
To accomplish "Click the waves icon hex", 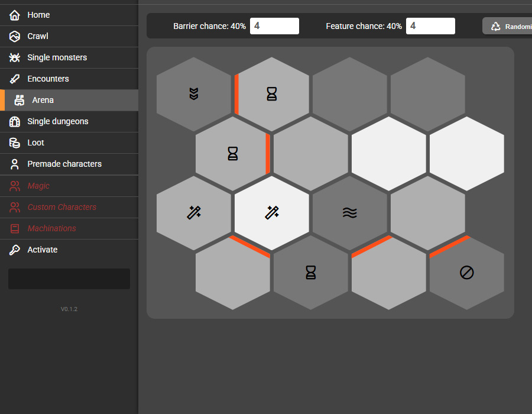I will 350,213.
